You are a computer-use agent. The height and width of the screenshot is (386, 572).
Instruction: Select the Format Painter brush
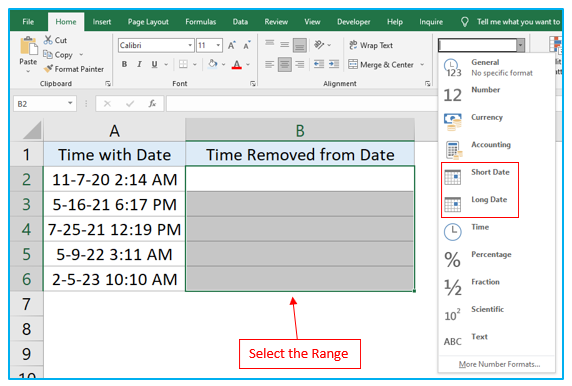click(x=48, y=69)
